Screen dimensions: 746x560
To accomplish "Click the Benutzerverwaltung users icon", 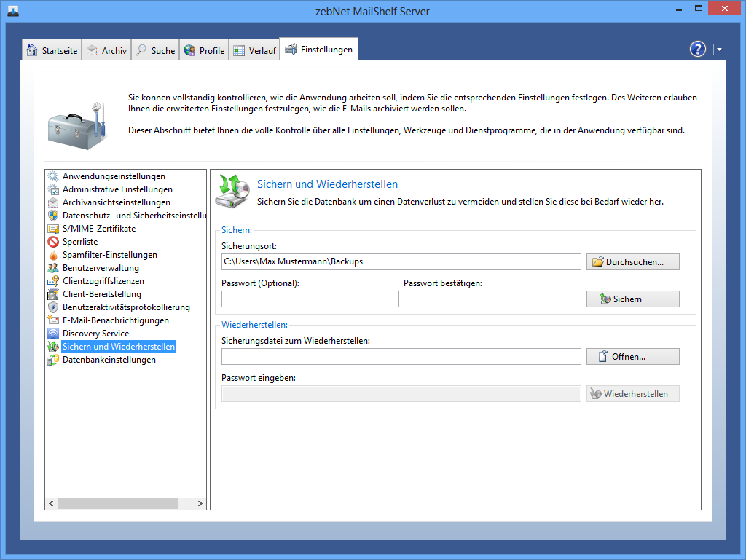I will click(53, 268).
